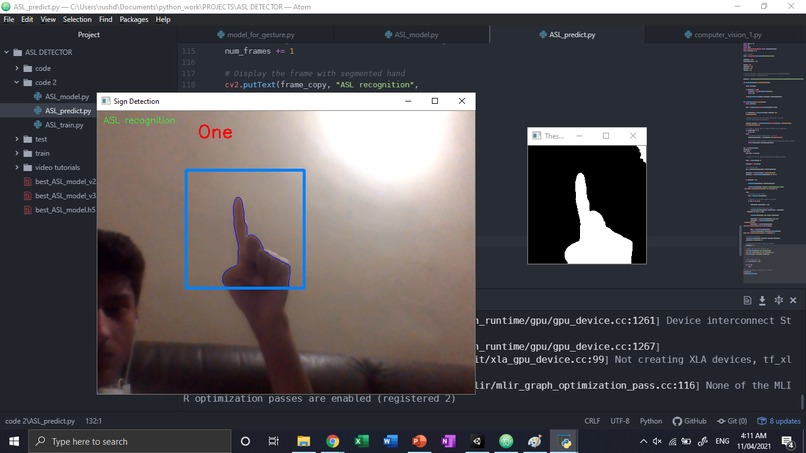Open the Packages menu

[134, 20]
